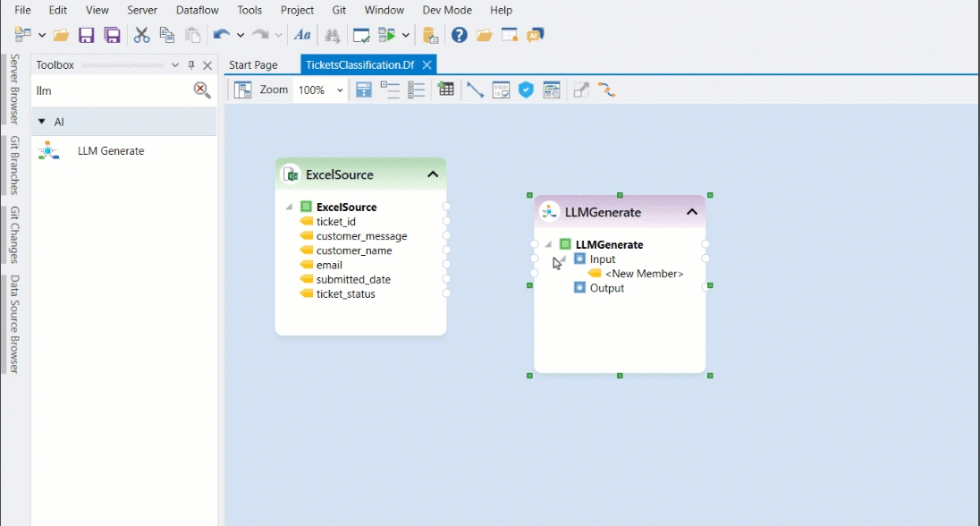Image resolution: width=980 pixels, height=526 pixels.
Task: Open the Zoom percentage dropdown
Action: coord(340,90)
